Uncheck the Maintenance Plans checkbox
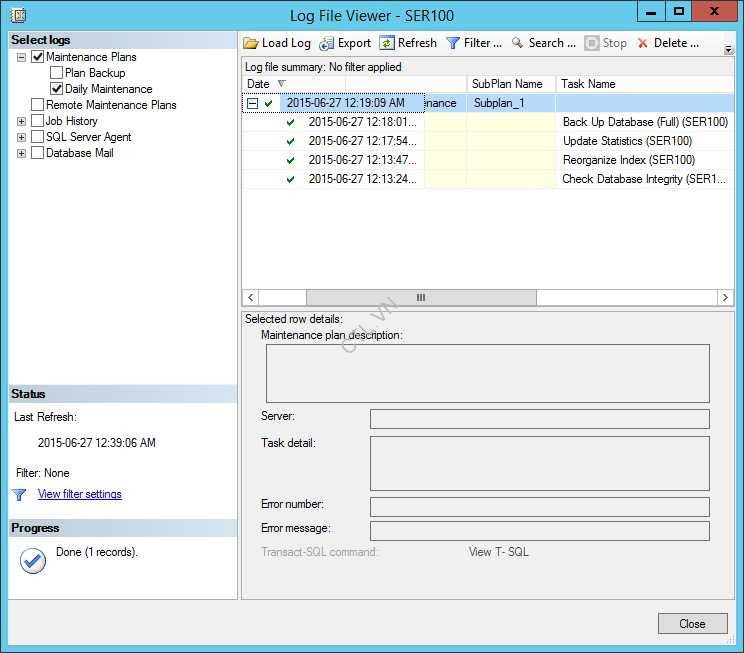Screen dimensions: 744x653 pos(38,57)
